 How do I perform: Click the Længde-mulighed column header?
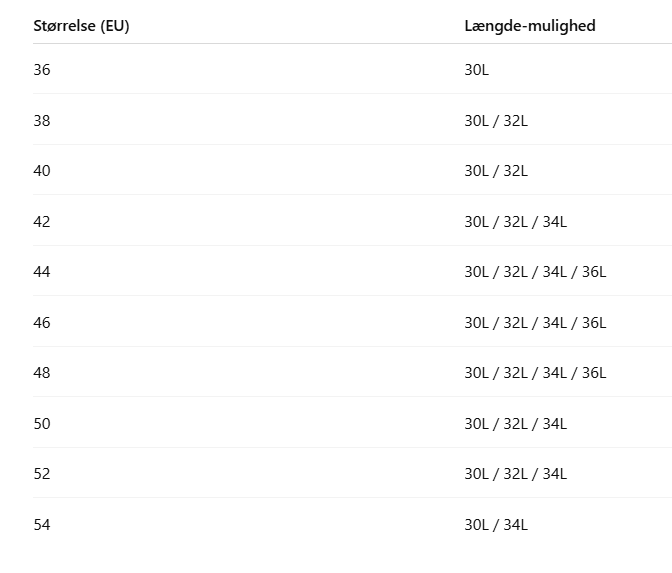(529, 26)
